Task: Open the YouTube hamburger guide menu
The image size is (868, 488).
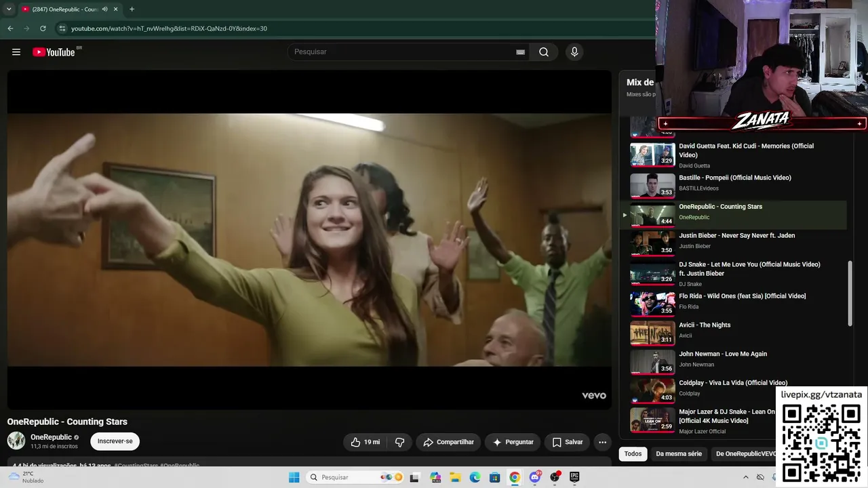Action: pos(16,52)
